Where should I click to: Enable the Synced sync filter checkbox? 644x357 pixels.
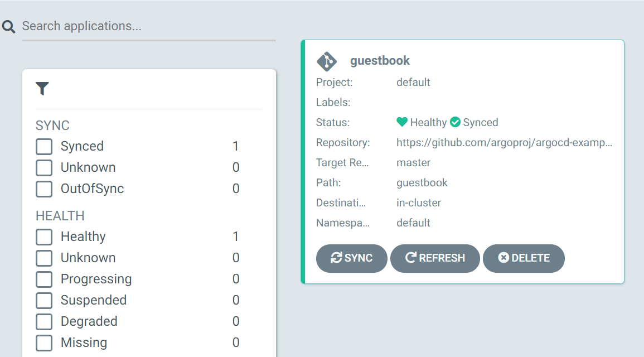pyautogui.click(x=44, y=147)
